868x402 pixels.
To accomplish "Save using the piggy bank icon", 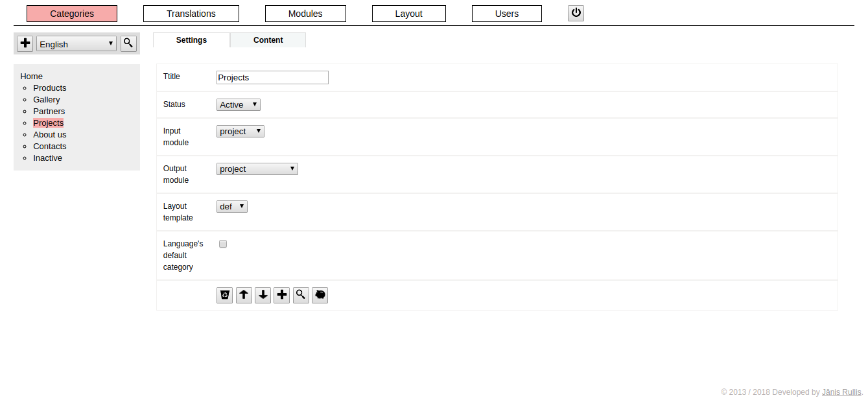I will click(x=320, y=296).
